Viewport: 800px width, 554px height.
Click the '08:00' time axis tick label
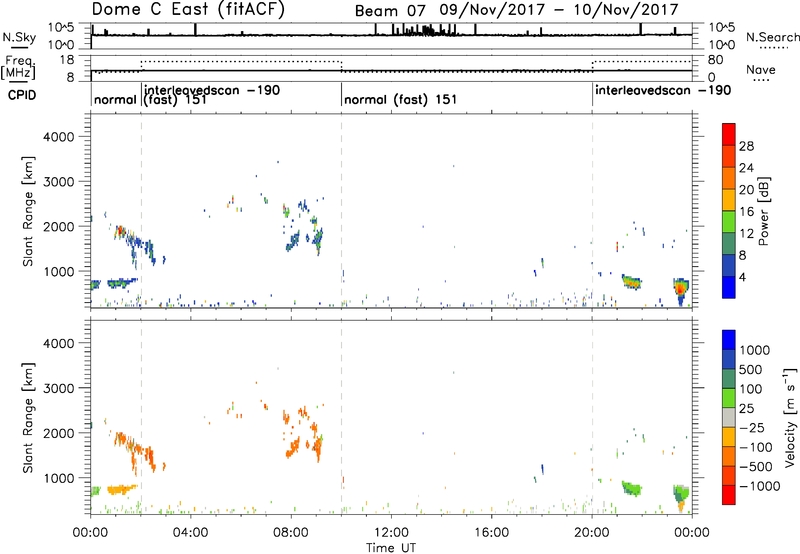(x=291, y=533)
